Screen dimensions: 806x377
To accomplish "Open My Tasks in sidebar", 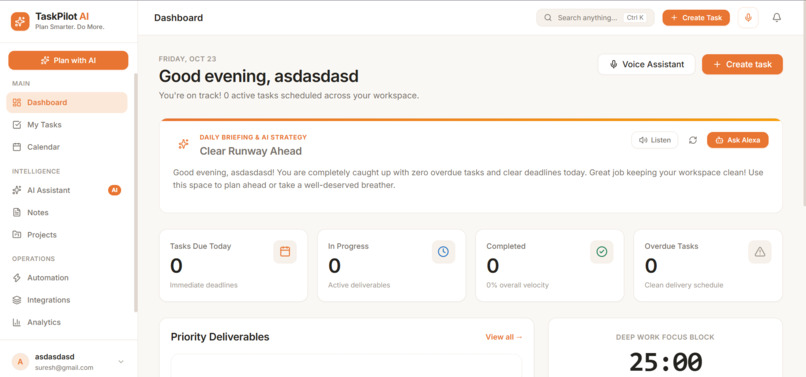I will (67, 124).
